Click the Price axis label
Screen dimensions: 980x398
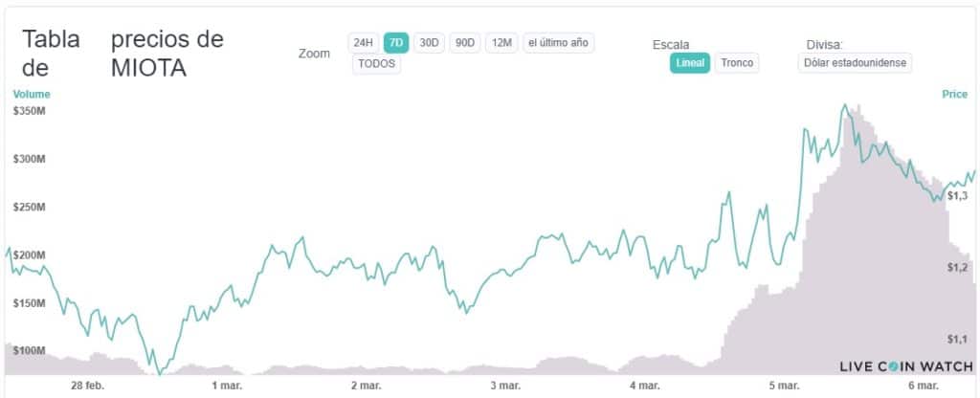click(x=954, y=94)
